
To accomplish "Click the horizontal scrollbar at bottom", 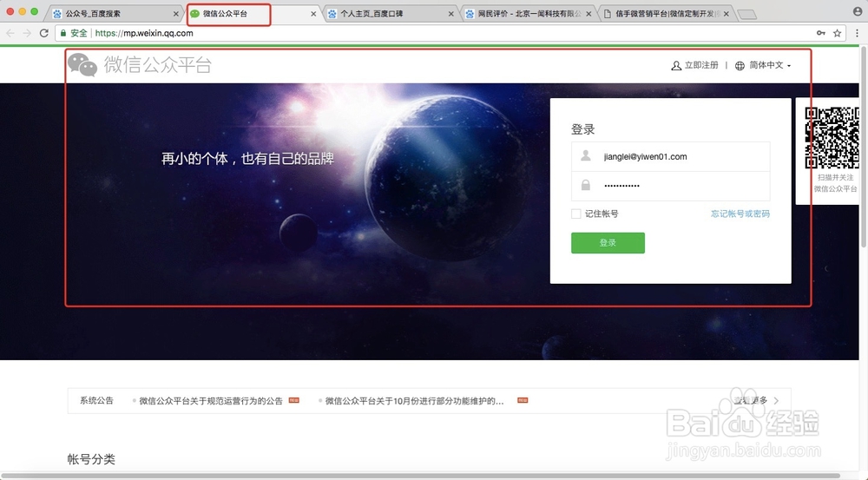I will 421,476.
